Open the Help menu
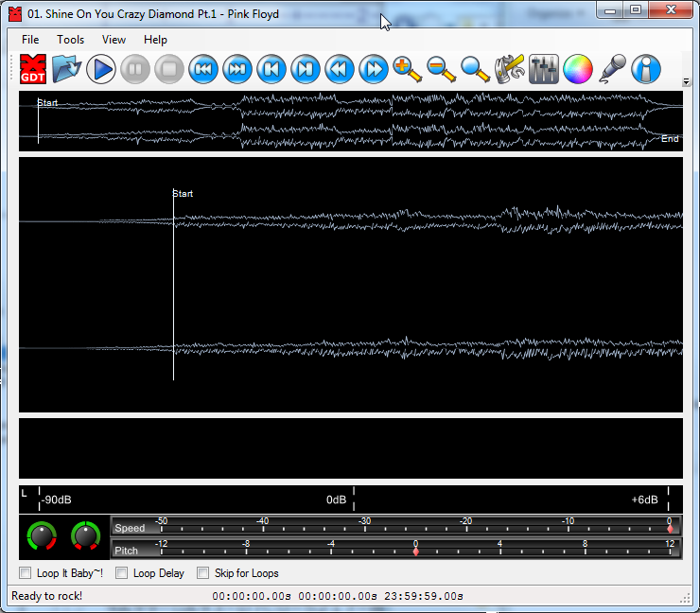700x613 pixels. [x=155, y=40]
